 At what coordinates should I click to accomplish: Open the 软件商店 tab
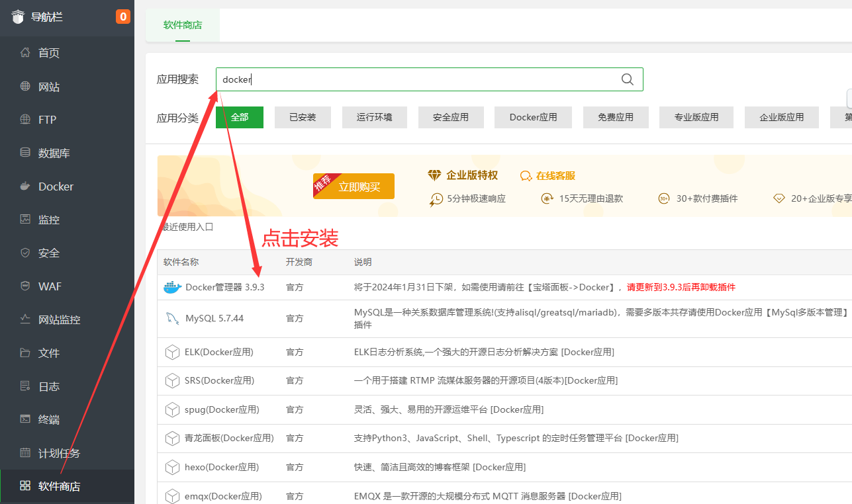click(x=183, y=25)
